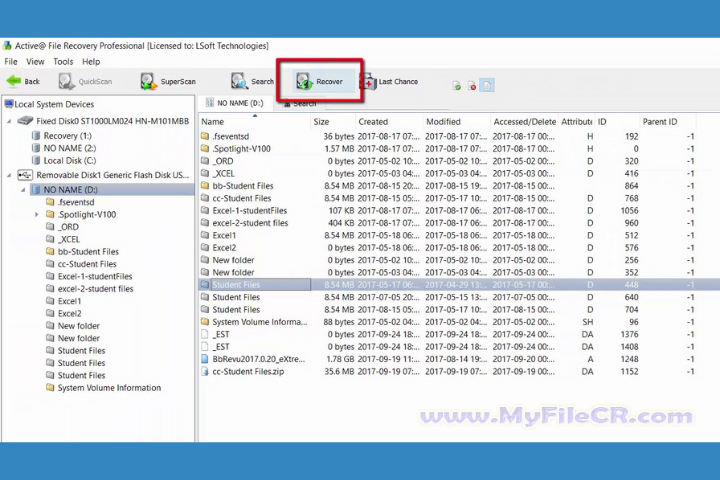720x480 pixels.
Task: Select Fixed Disk0 ST1000LM024 drive
Action: (x=103, y=121)
